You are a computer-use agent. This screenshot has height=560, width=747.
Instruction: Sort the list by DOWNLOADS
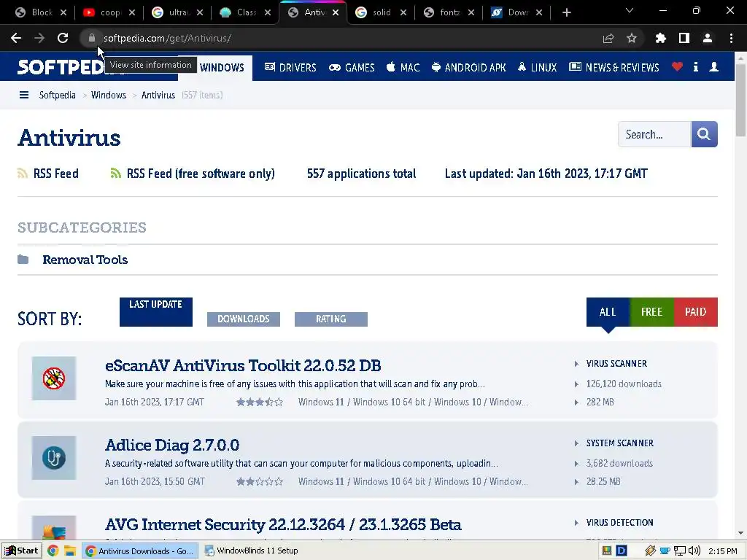244,319
